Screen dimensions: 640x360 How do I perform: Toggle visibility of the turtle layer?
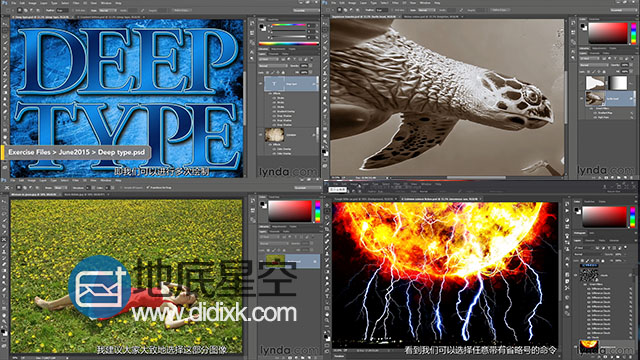coord(582,98)
